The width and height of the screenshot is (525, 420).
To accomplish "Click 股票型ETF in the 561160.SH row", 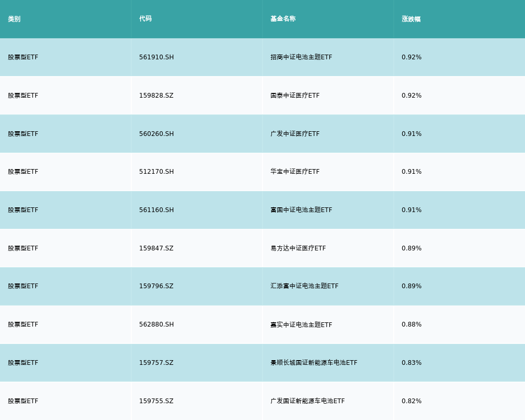I will pos(23,210).
